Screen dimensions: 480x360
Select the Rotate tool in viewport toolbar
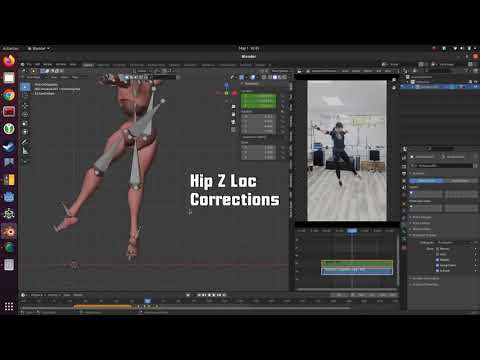(25, 115)
